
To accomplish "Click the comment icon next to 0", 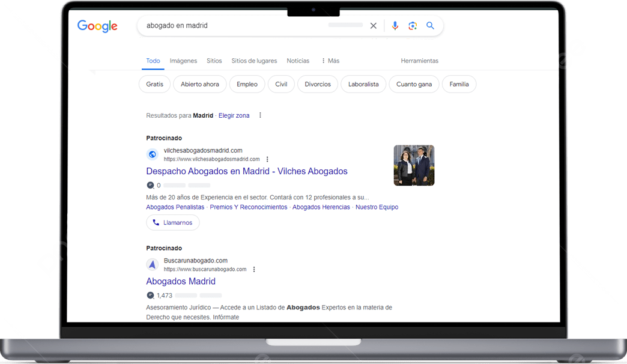I will (150, 185).
